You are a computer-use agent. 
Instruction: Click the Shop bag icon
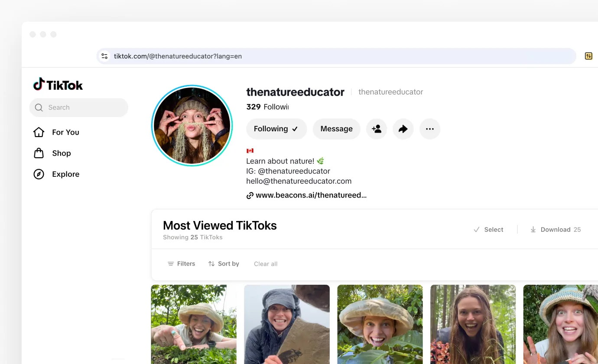click(39, 153)
